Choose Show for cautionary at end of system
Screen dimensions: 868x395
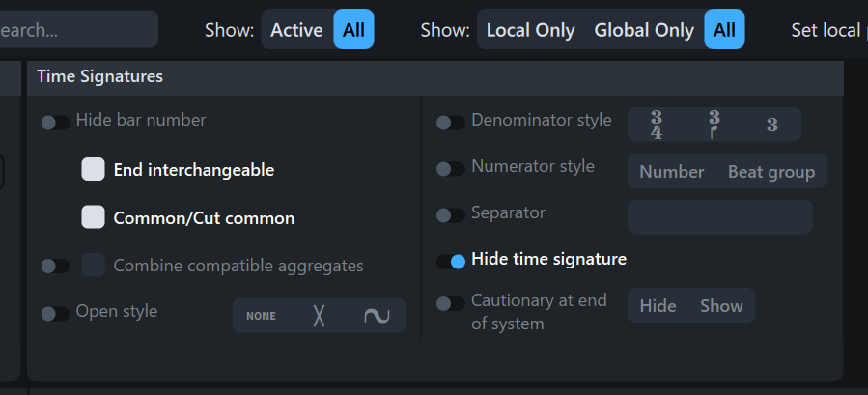click(x=721, y=306)
